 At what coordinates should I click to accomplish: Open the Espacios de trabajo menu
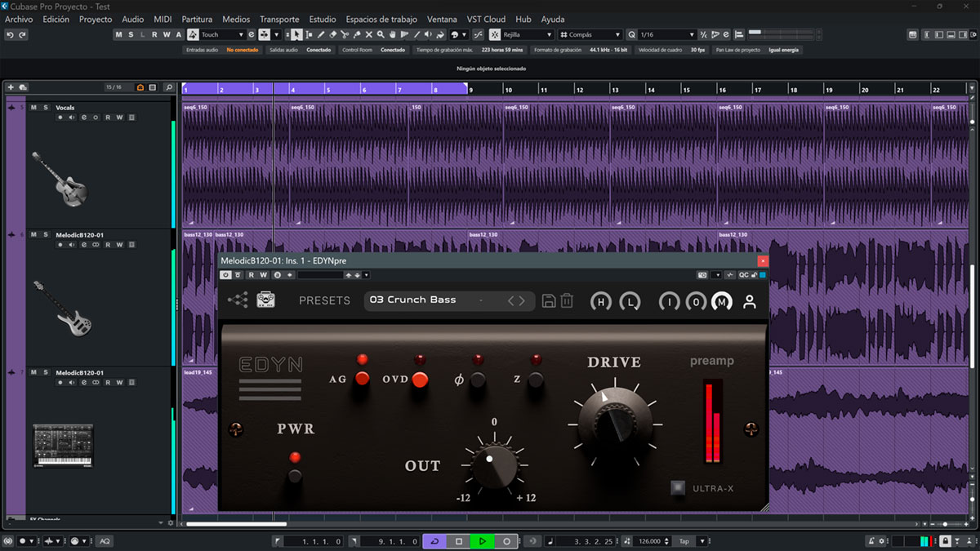click(381, 19)
